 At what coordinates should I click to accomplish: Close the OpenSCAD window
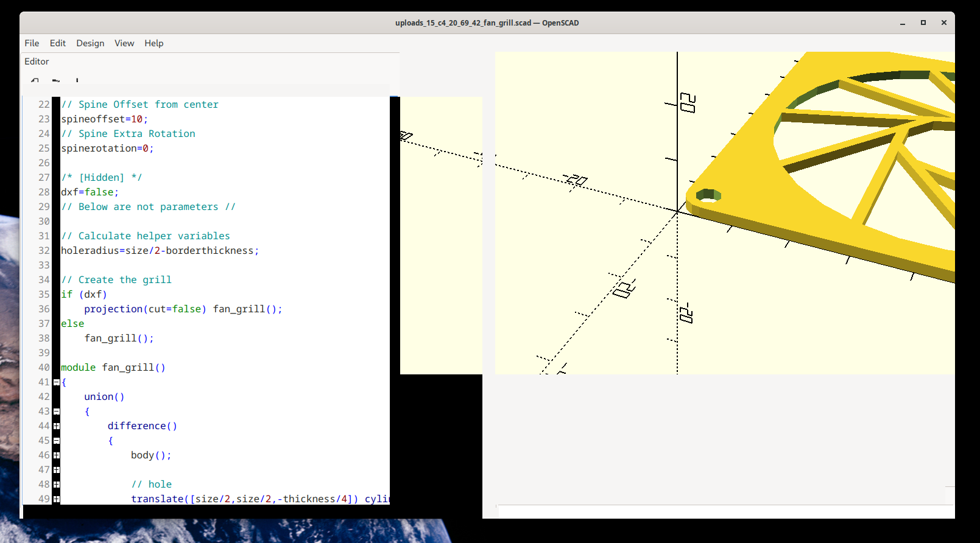click(x=943, y=23)
